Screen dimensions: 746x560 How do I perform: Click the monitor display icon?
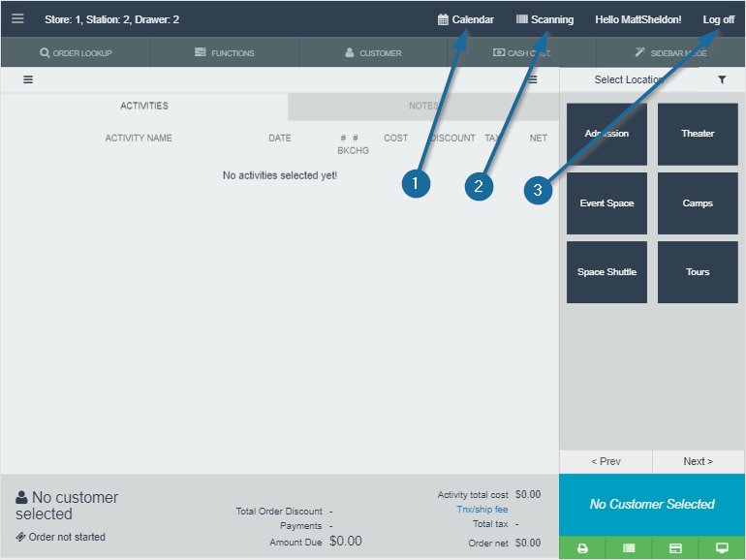[722, 548]
